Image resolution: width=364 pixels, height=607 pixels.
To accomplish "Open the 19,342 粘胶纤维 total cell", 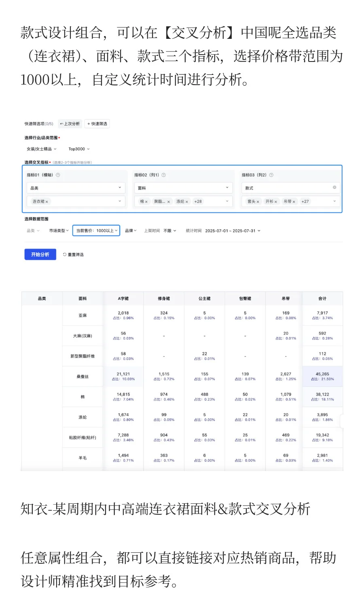I will (322, 437).
